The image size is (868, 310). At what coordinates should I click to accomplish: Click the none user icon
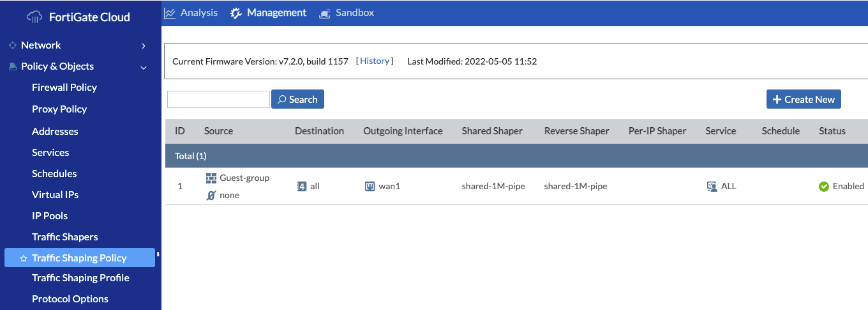tap(211, 195)
